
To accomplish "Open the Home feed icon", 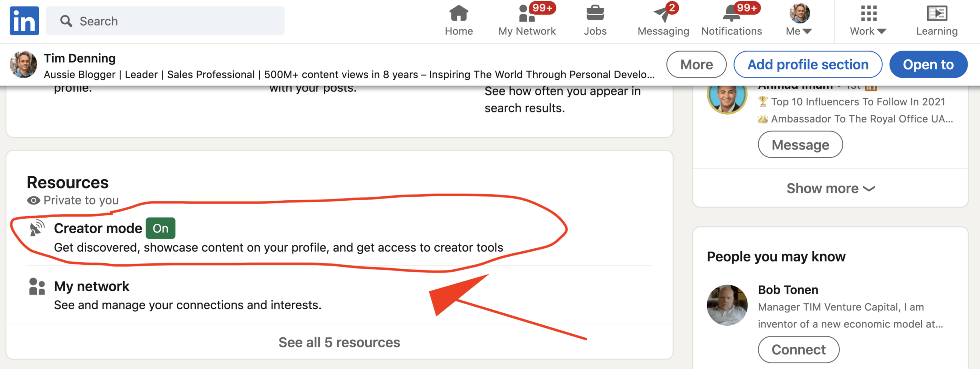I will click(458, 14).
